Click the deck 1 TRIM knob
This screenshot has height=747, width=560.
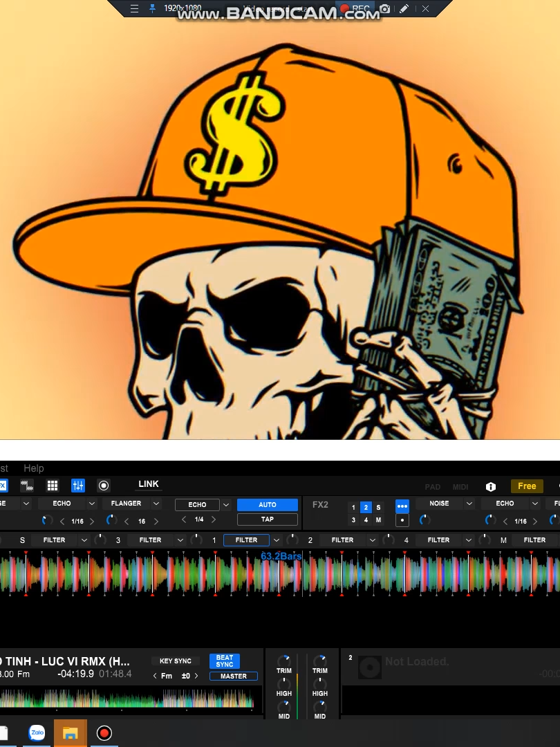click(x=284, y=661)
